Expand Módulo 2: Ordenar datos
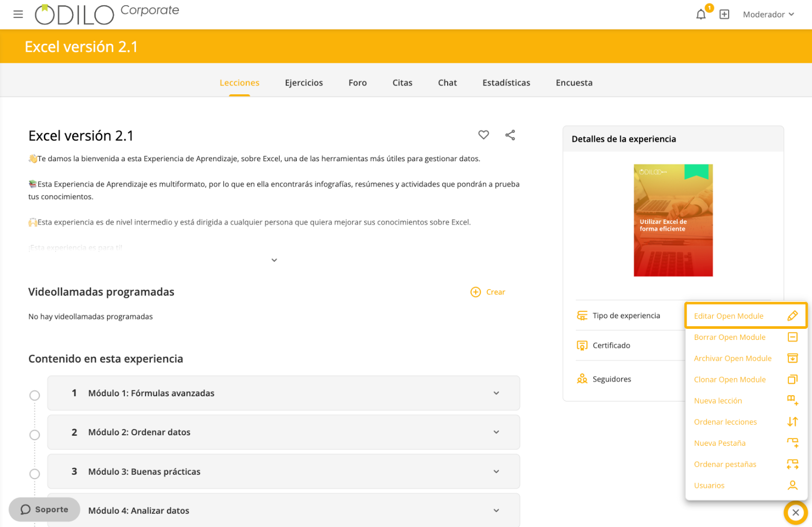The image size is (812, 527). (x=284, y=432)
